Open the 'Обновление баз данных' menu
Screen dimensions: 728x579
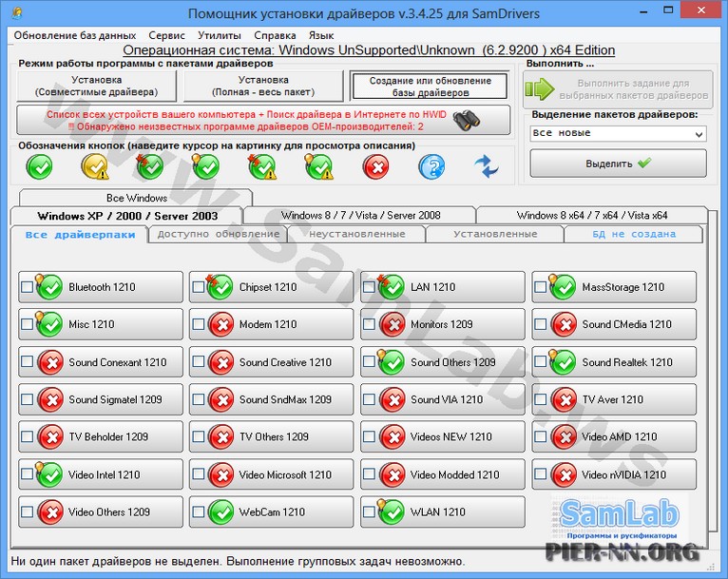click(75, 35)
